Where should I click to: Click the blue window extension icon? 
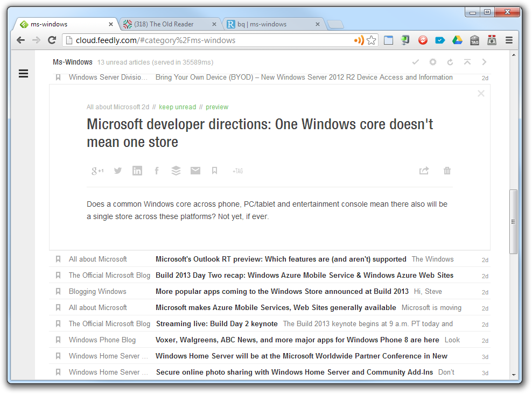[x=388, y=40]
